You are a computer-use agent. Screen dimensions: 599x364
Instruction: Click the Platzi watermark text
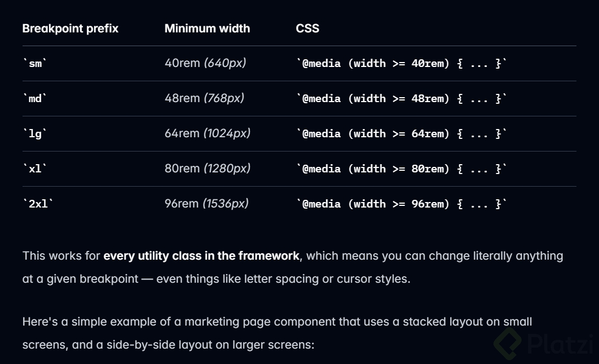[x=559, y=344]
